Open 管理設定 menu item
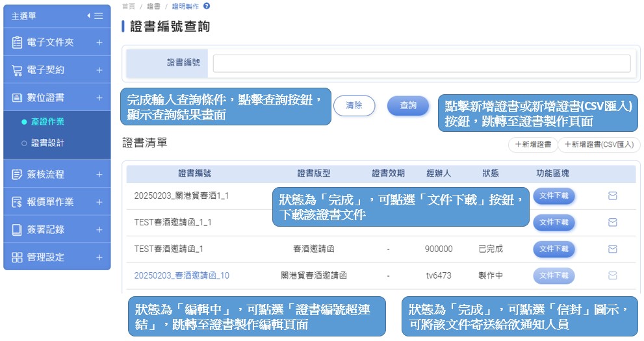The height and width of the screenshot is (341, 644). coord(57,257)
